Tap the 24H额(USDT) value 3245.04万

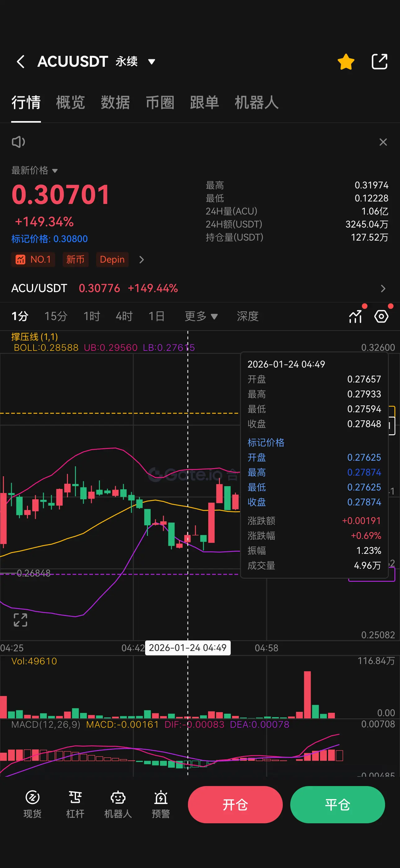367,224
